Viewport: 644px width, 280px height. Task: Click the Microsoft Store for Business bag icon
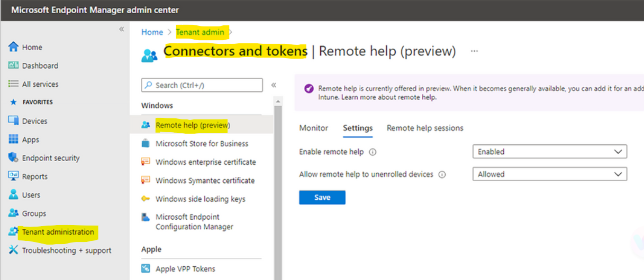coord(146,143)
